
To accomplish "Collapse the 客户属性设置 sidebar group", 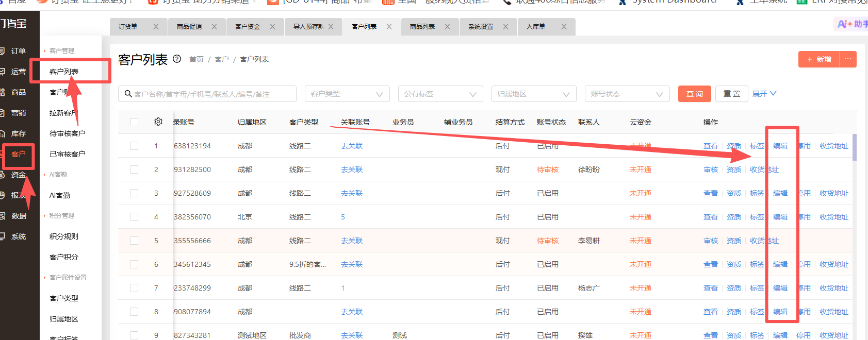I will click(65, 277).
